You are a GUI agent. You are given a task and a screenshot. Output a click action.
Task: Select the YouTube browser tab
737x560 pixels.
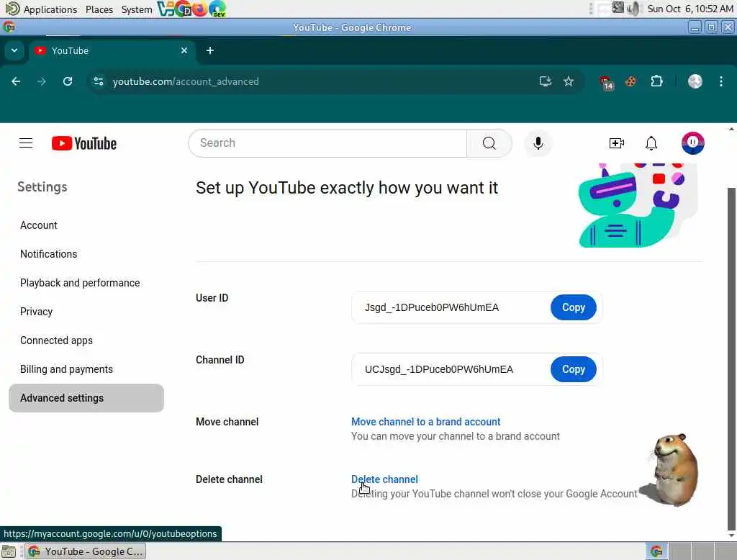pos(112,50)
